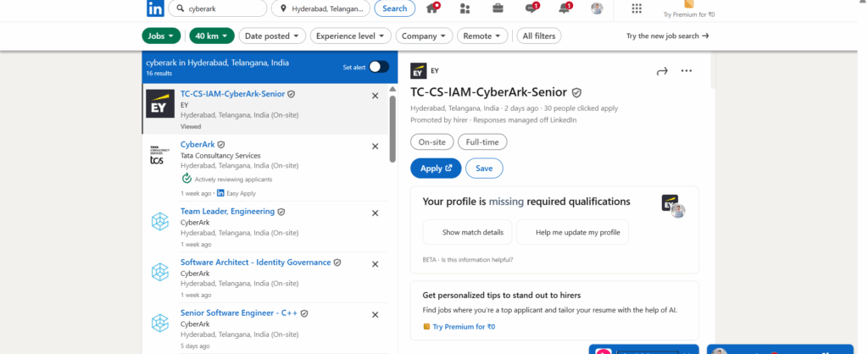868x354 pixels.
Task: Open the Jobs briefcase icon
Action: (x=498, y=8)
